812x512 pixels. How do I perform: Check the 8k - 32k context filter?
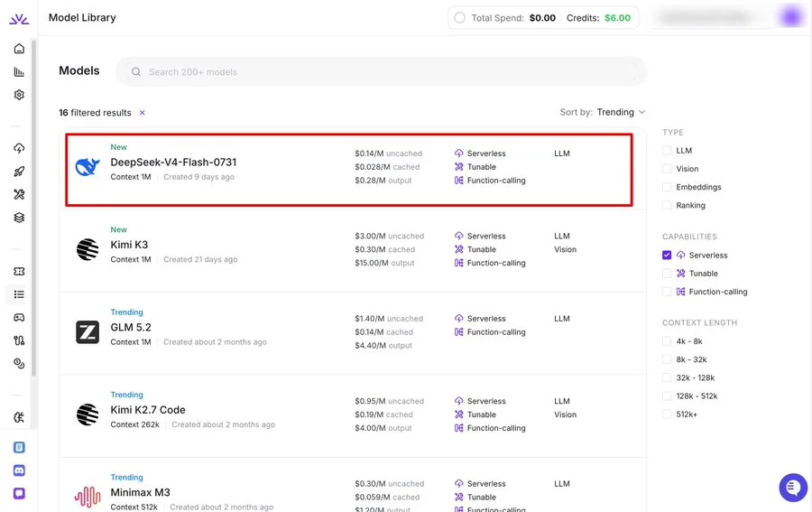(x=667, y=359)
